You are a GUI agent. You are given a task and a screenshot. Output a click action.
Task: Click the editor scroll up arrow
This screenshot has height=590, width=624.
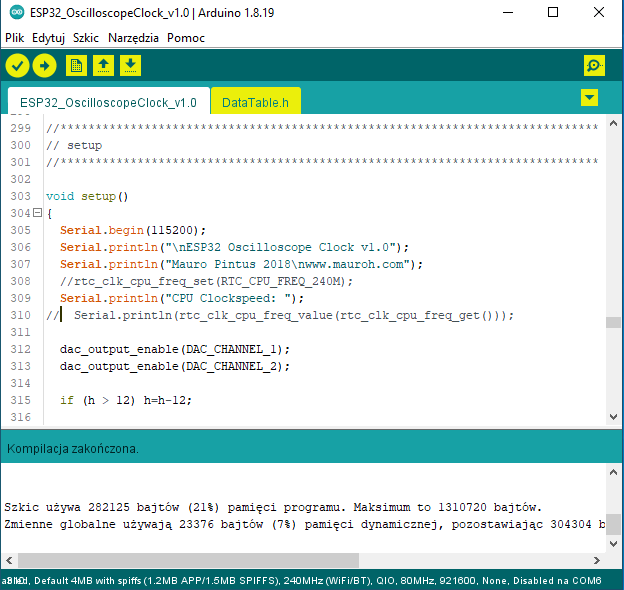tap(613, 123)
